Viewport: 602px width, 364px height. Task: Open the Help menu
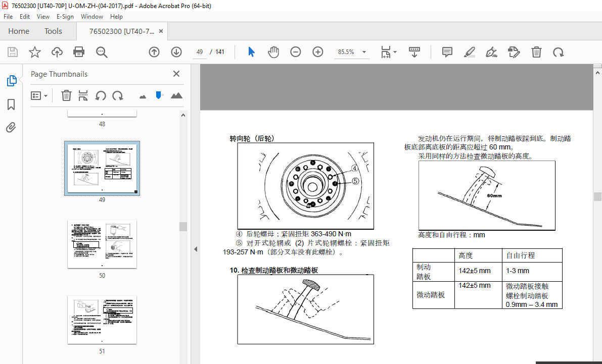116,17
